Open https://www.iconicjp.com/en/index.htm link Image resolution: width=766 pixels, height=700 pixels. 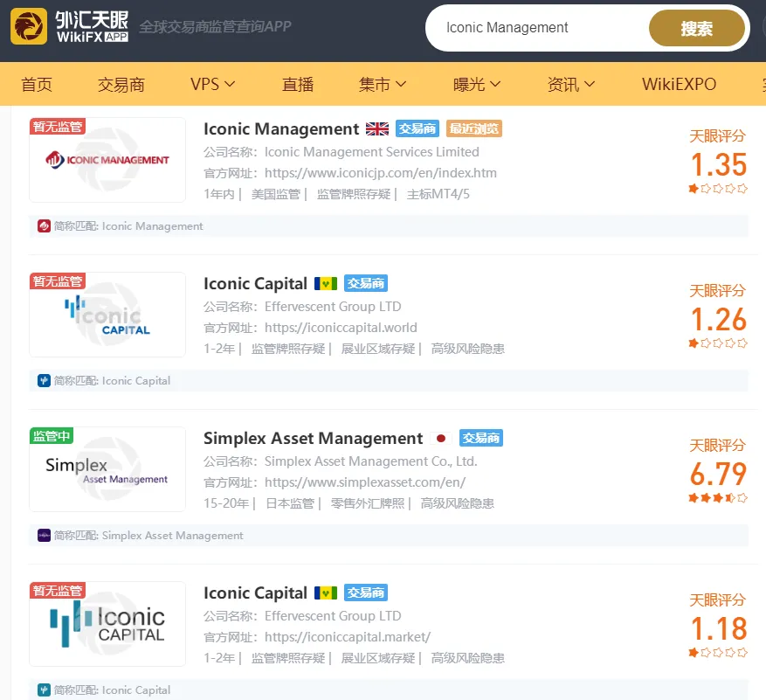click(x=381, y=173)
